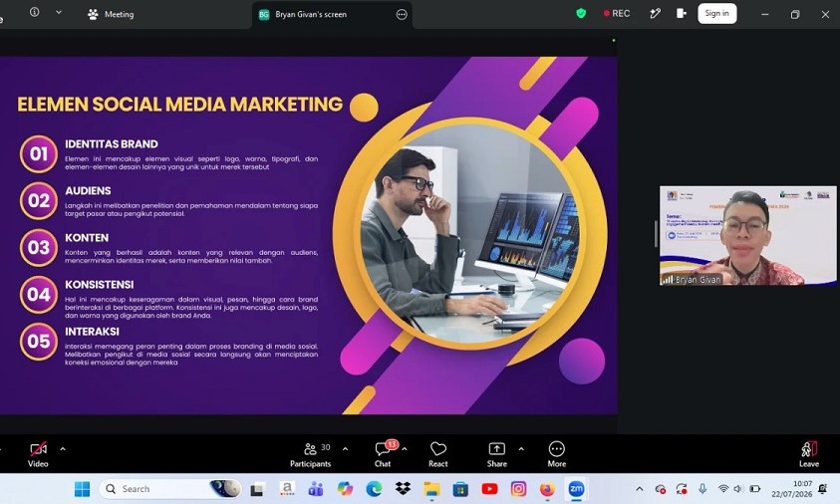
Task: Open Microsoft Store from the taskbar
Action: [x=460, y=489]
